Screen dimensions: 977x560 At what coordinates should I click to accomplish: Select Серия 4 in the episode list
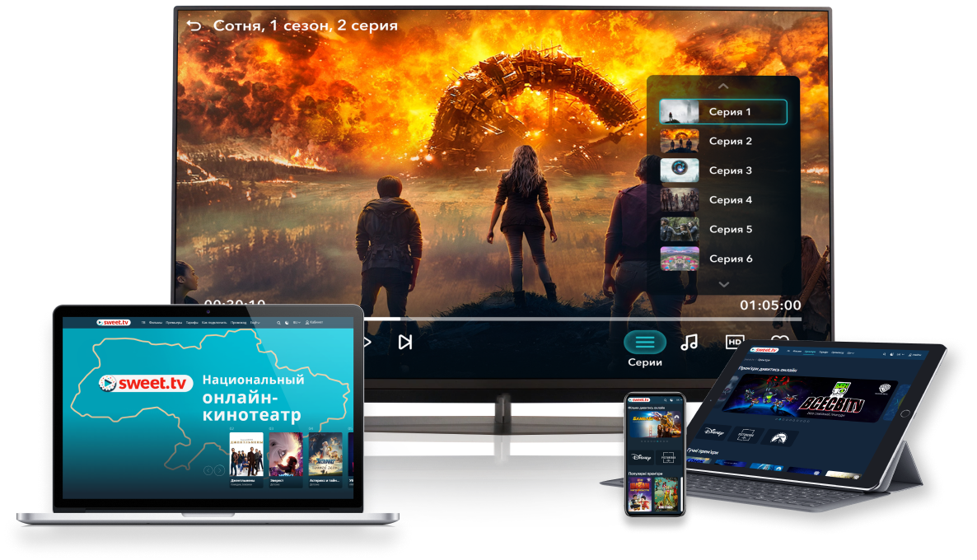pyautogui.click(x=723, y=200)
